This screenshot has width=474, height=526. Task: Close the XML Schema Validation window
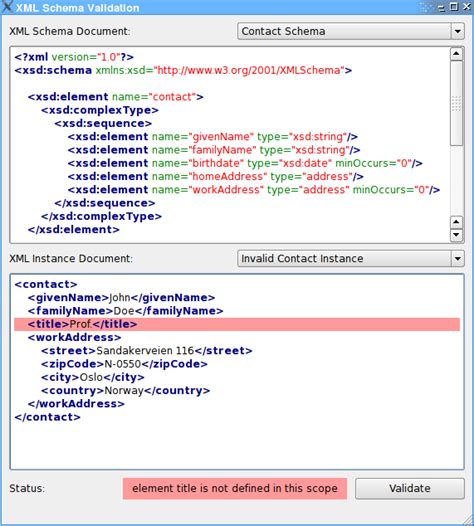click(x=467, y=7)
